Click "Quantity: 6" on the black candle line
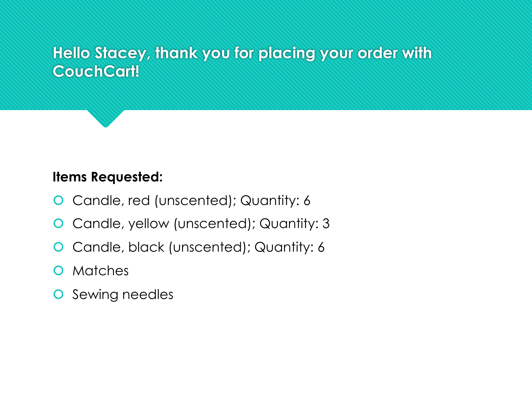 click(x=289, y=247)
